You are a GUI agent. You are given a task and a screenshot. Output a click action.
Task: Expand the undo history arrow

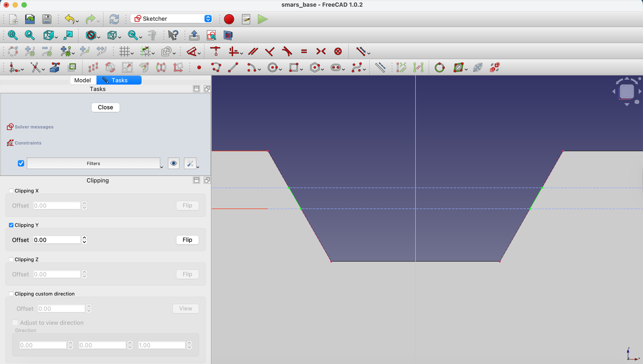coord(77,21)
